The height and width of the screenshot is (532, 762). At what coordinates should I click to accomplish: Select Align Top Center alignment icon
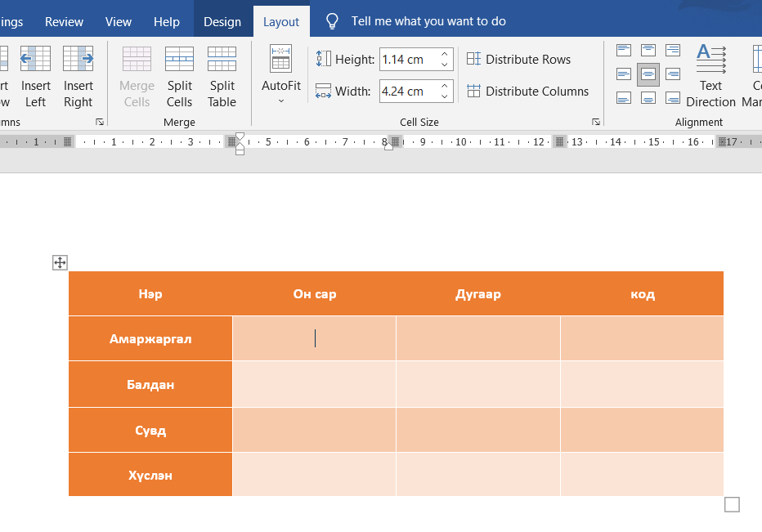coord(648,50)
